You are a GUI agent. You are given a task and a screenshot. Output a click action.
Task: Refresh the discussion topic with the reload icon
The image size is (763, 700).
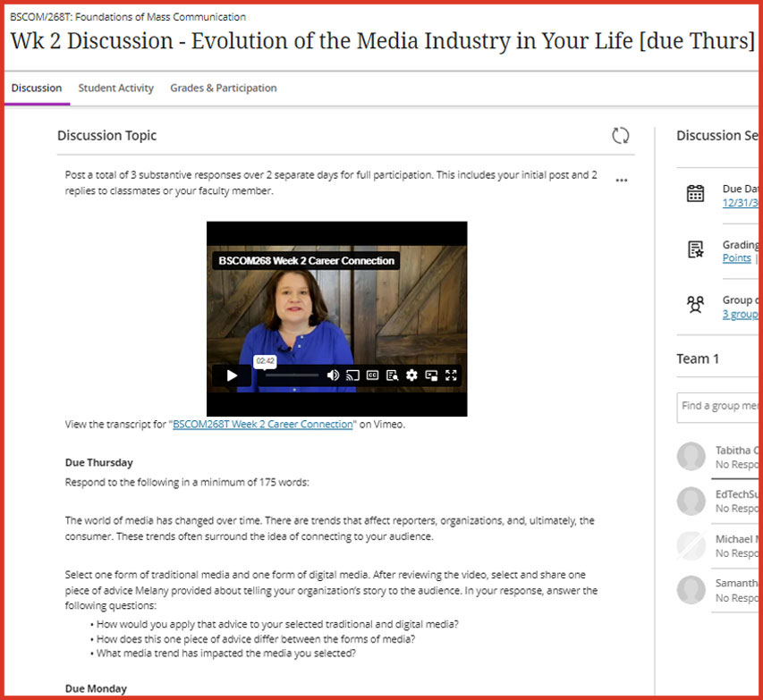point(620,136)
